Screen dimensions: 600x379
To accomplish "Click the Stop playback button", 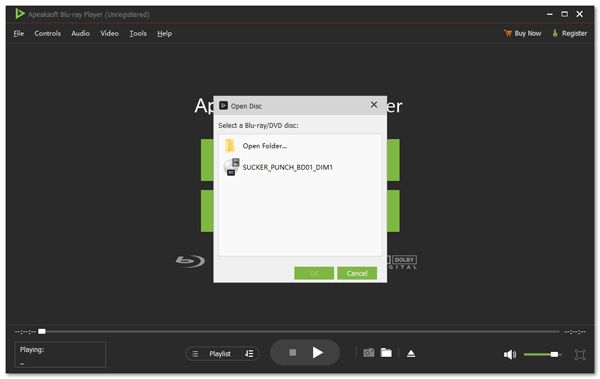I will pos(293,353).
